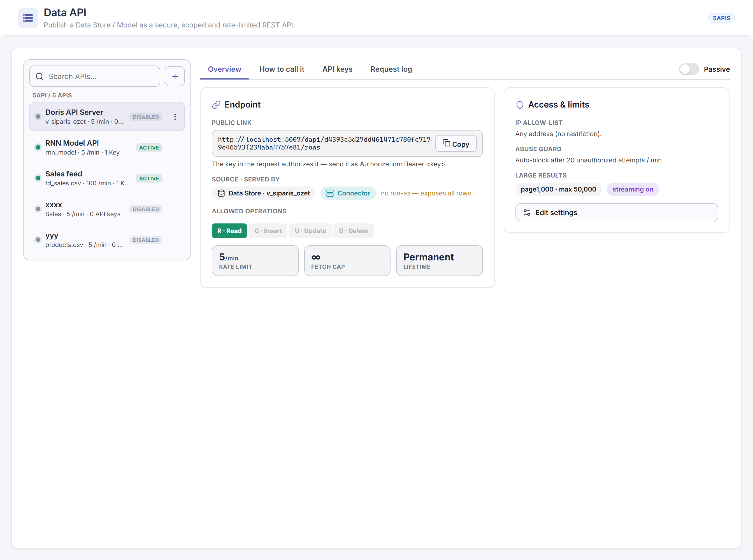The height and width of the screenshot is (560, 753).
Task: Click the magnifier icon in search box
Action: coord(39,76)
